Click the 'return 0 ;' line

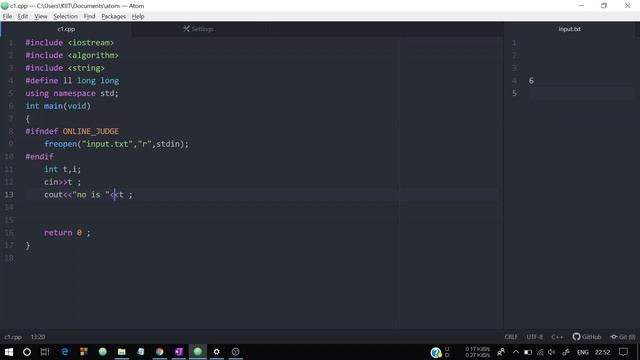(x=67, y=233)
